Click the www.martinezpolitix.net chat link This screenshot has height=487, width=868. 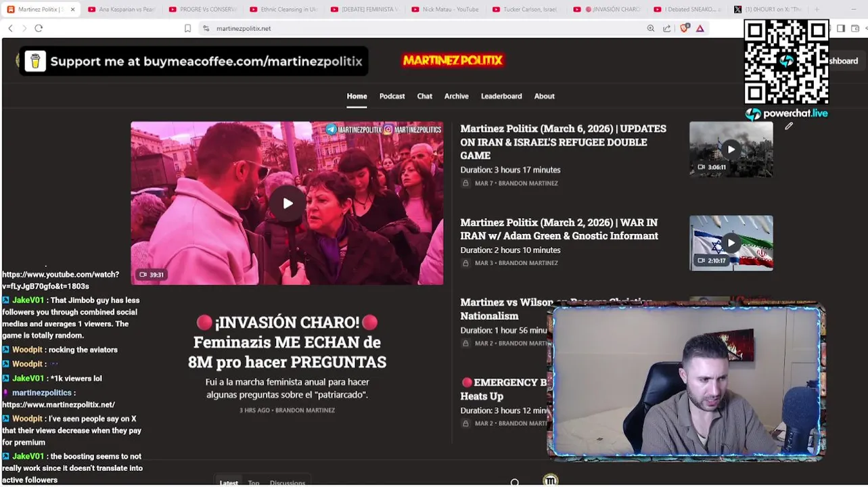[58, 404]
